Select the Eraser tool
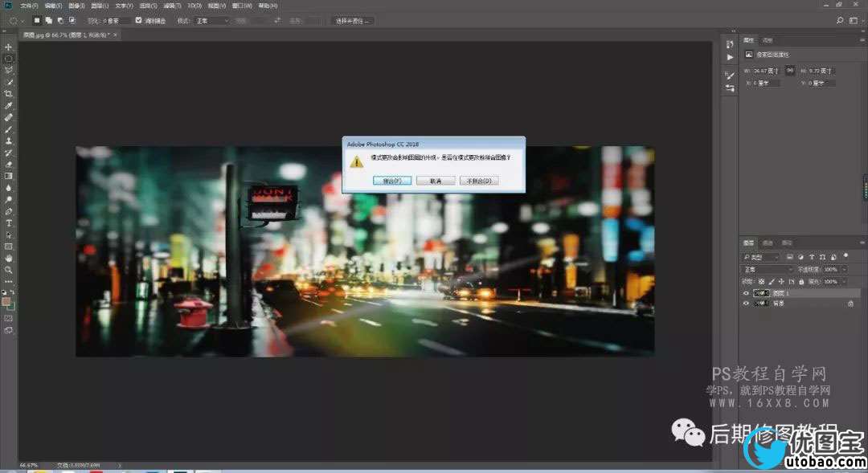868x473 pixels. tap(8, 165)
